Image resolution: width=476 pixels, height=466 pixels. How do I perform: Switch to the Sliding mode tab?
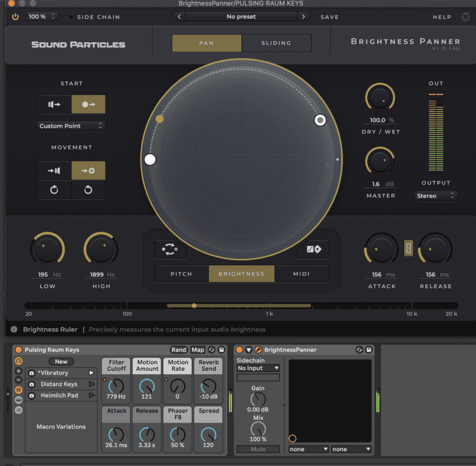pos(276,43)
